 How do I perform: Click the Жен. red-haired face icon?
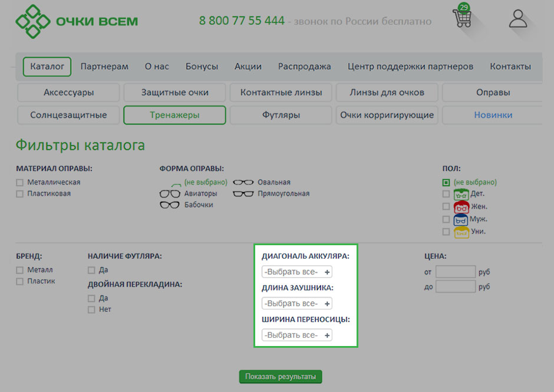pos(461,206)
